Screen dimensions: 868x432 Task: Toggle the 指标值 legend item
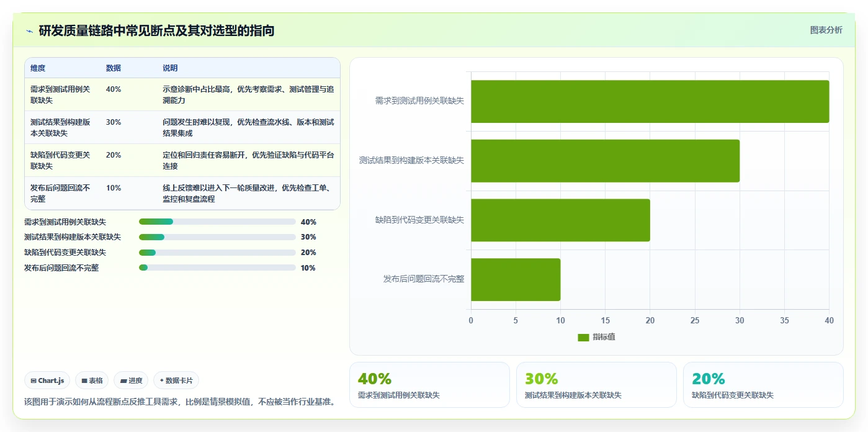596,337
